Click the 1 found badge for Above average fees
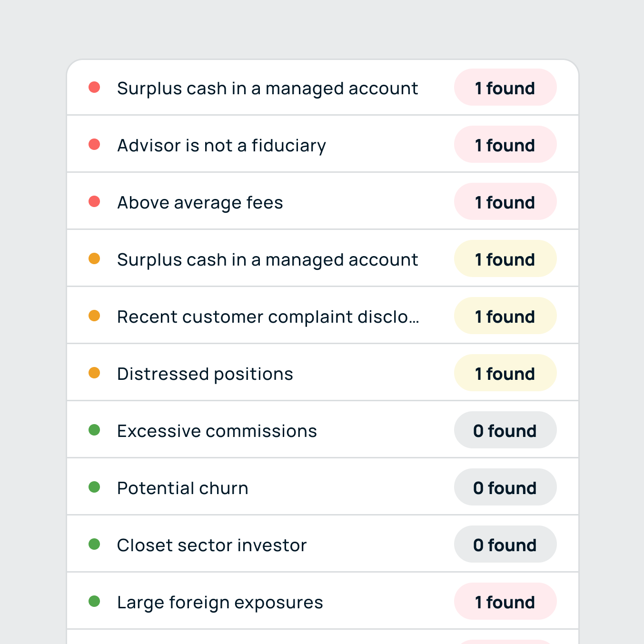 (x=505, y=202)
